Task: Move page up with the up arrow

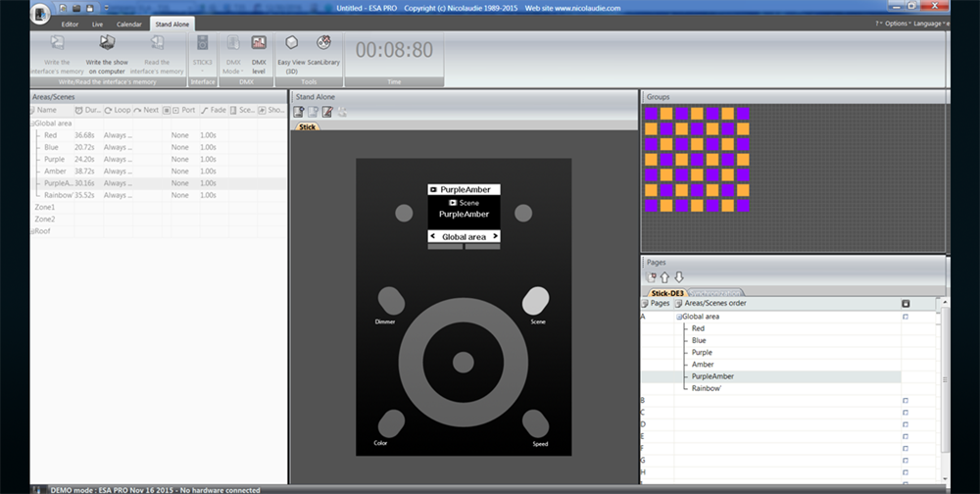Action: point(664,277)
